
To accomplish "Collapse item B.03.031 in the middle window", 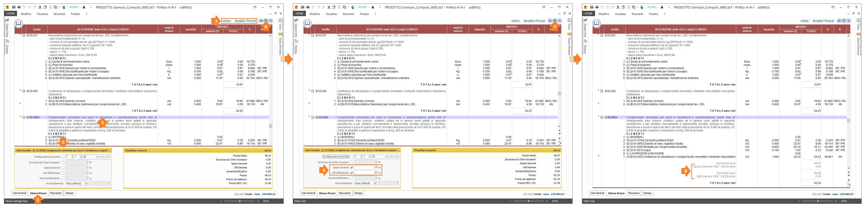I will click(x=313, y=35).
